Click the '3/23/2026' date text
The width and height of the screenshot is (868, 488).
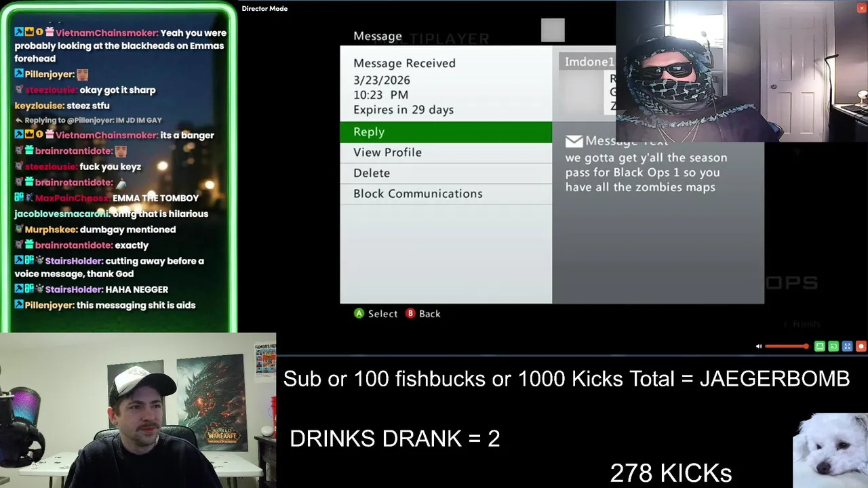pyautogui.click(x=382, y=80)
